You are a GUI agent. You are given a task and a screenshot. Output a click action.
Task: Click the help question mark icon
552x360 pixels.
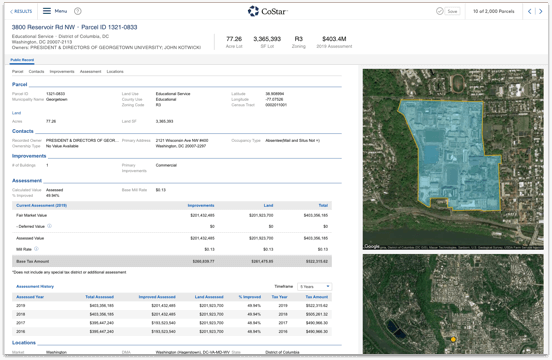click(x=78, y=11)
